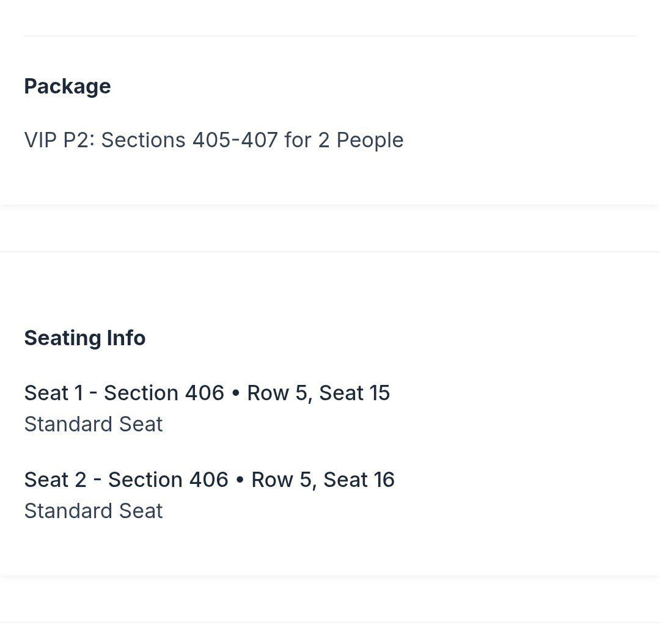Click 'Section 406' in Seat 2 line
660x644 pixels.
pyautogui.click(x=168, y=480)
